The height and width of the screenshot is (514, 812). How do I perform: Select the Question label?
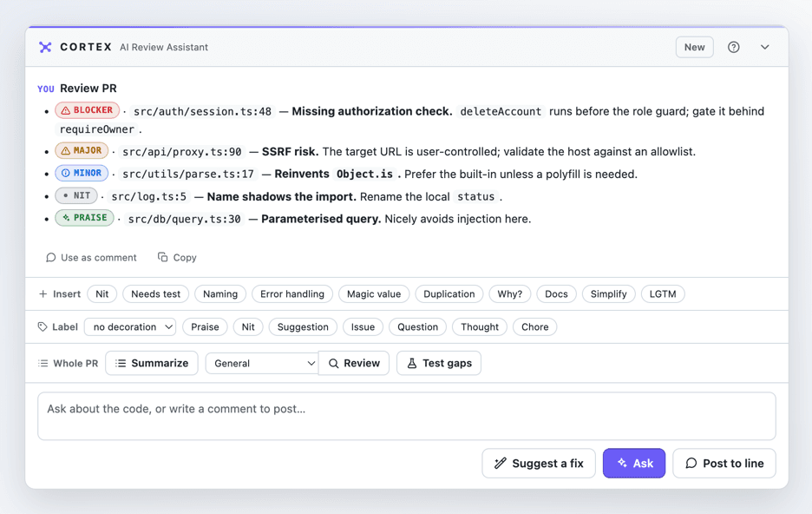(418, 327)
